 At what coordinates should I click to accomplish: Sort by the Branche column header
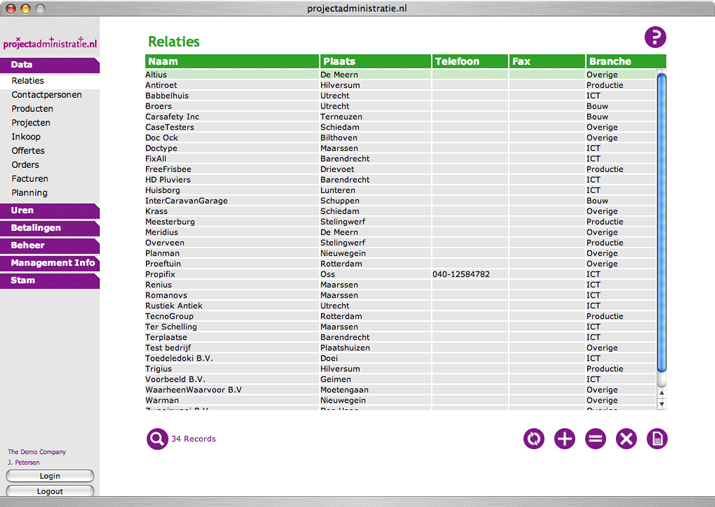point(626,62)
